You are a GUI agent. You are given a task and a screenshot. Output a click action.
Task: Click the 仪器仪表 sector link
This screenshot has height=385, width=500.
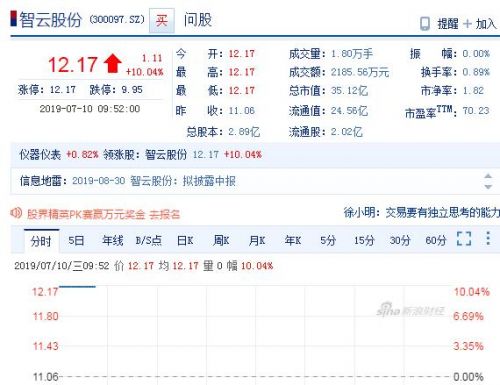[x=40, y=155]
